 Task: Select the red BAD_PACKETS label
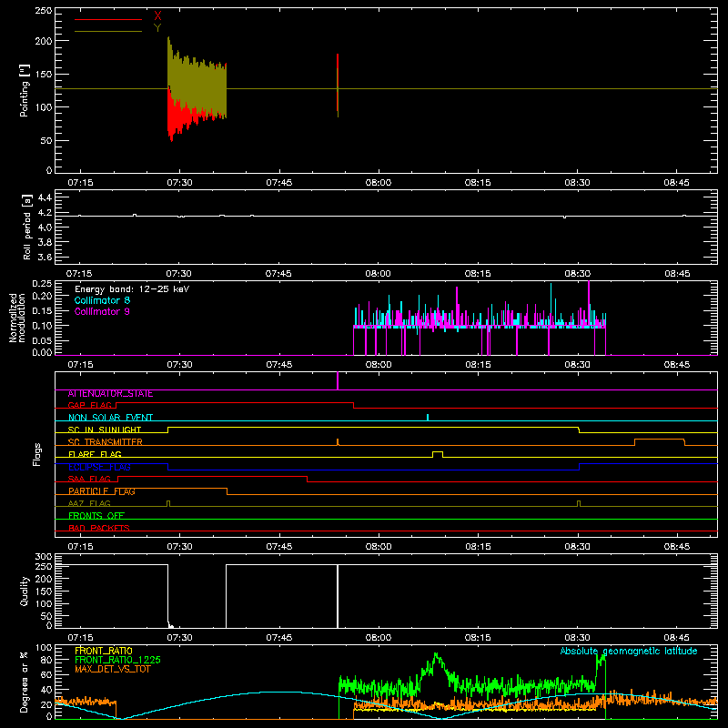pos(99,528)
